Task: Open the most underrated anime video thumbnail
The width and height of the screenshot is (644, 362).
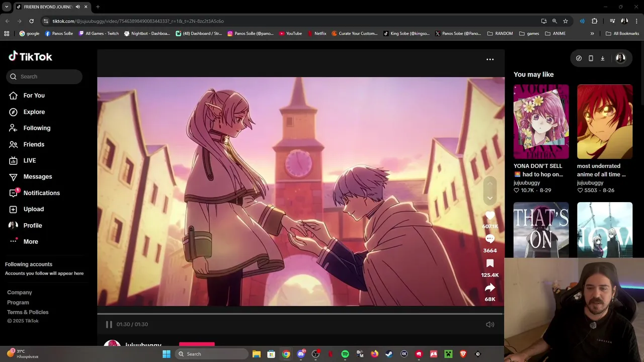Action: [604, 122]
